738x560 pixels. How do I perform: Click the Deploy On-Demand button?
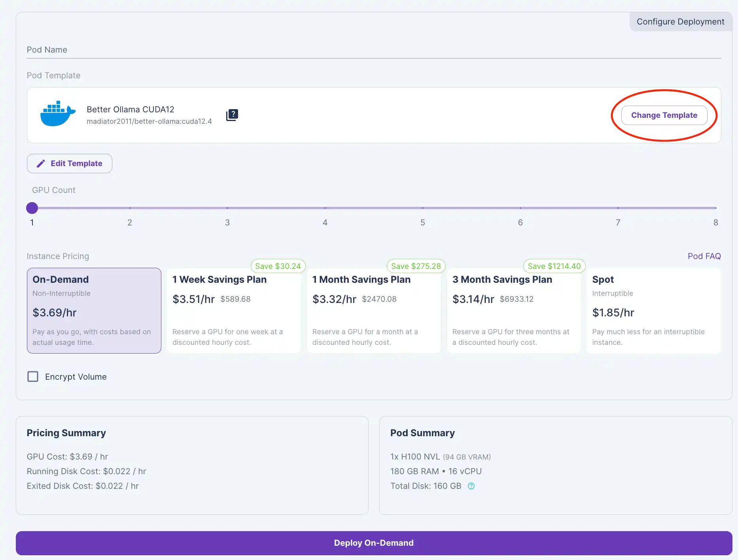coord(374,543)
